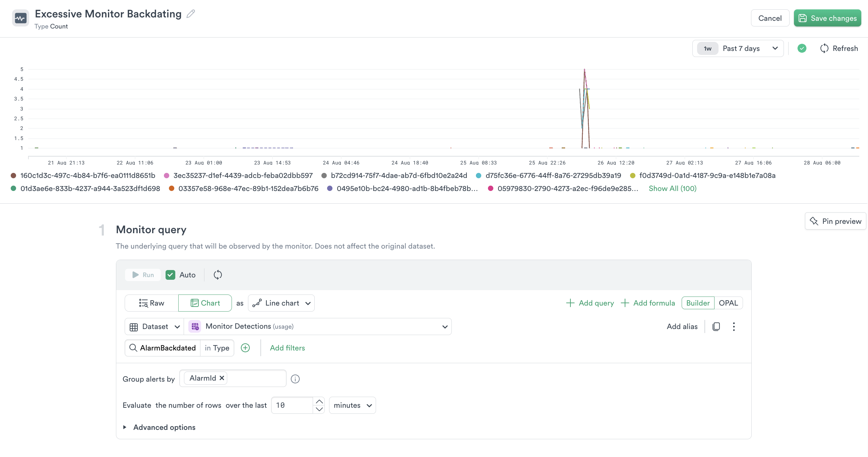Click the info icon next to Group alerts by
Image resolution: width=868 pixels, height=457 pixels.
[295, 379]
